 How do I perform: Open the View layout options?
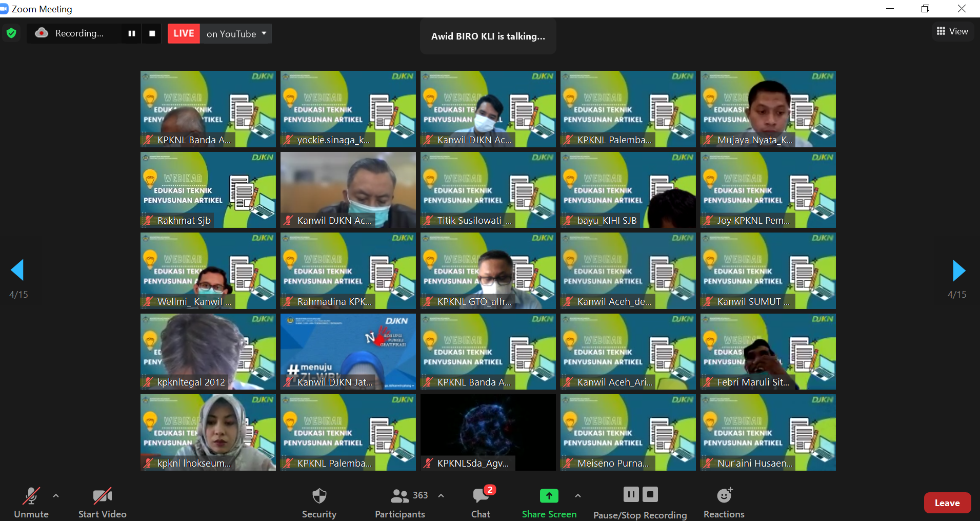click(x=952, y=31)
